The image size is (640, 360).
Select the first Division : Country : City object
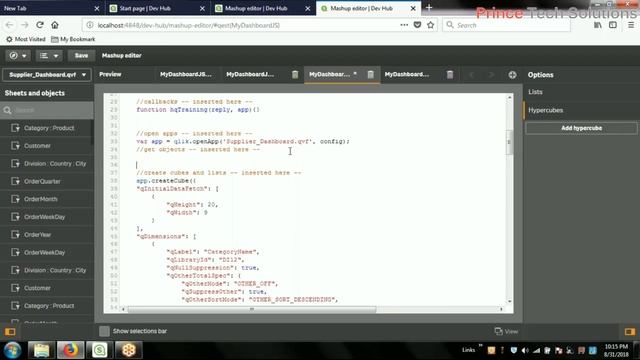(47, 164)
